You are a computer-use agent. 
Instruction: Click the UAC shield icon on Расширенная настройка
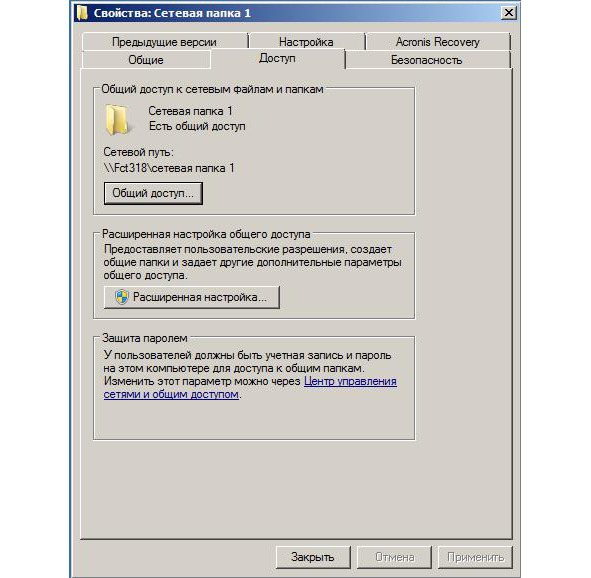[122, 297]
